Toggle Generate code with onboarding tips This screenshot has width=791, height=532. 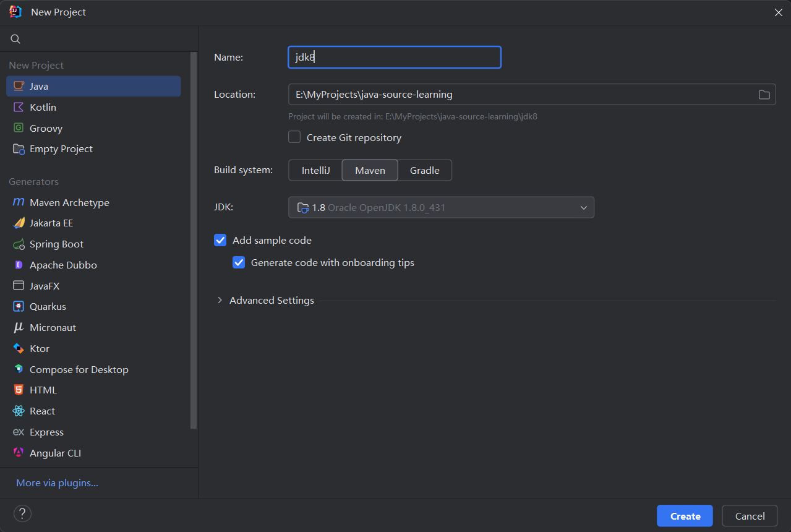(x=239, y=262)
